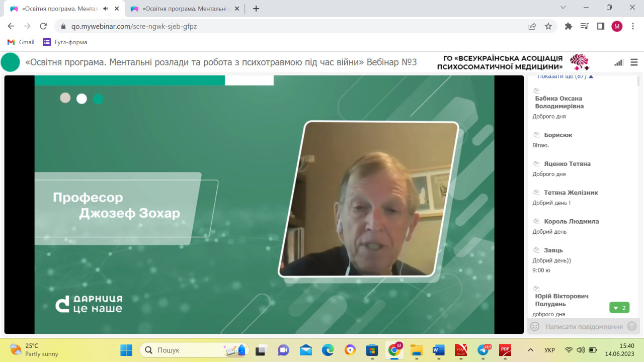This screenshot has height=362, width=644.
Task: Open the weather widget showing 25°C
Action: click(x=34, y=350)
